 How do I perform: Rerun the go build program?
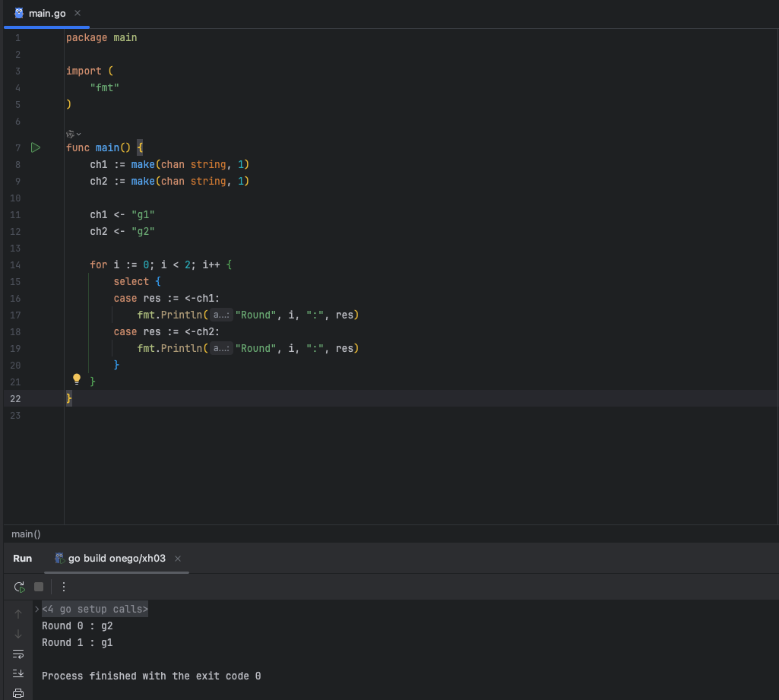tap(19, 587)
